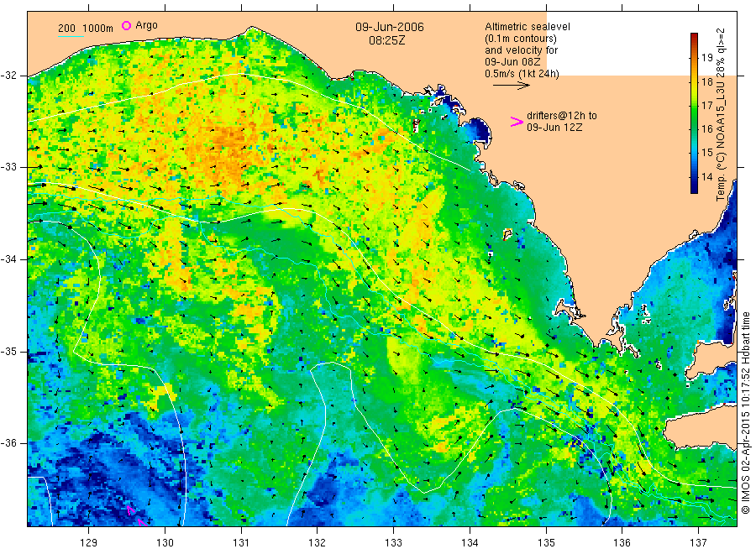Click the longitude label '130'
Viewport: 756px width, 554px height.
(165, 543)
